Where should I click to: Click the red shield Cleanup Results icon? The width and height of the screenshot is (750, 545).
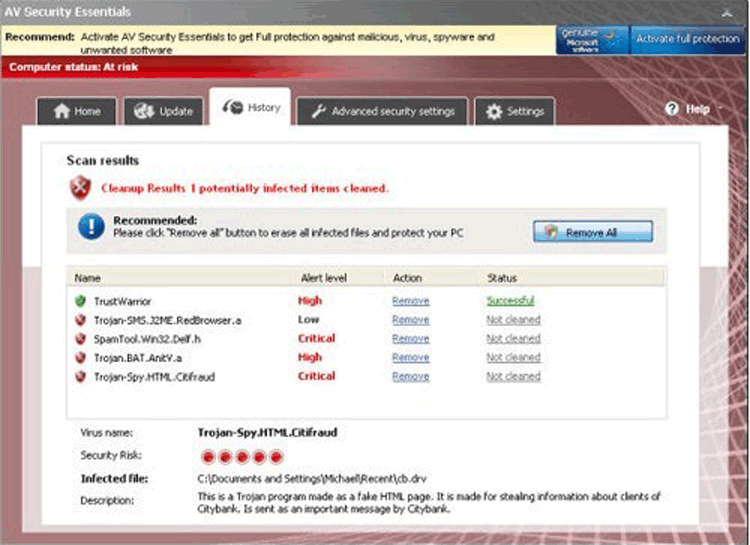(x=81, y=187)
